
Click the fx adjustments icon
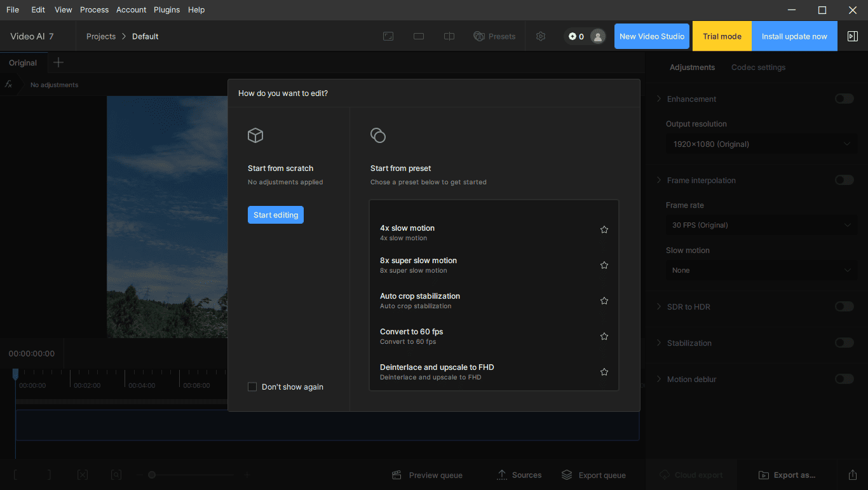point(9,84)
